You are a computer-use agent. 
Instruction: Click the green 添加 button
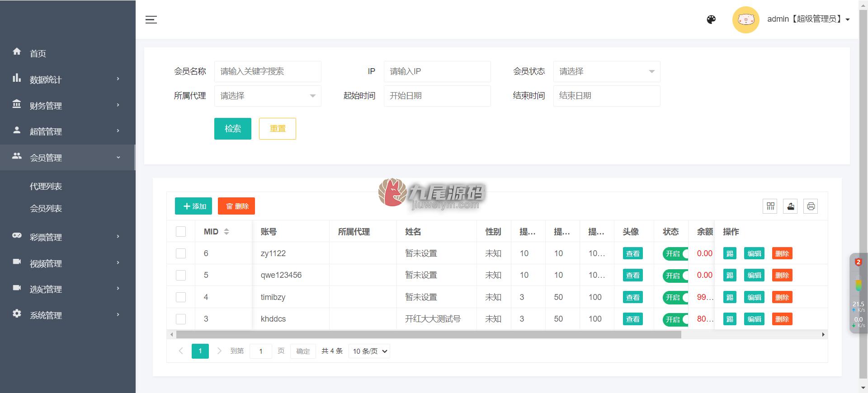coord(193,206)
